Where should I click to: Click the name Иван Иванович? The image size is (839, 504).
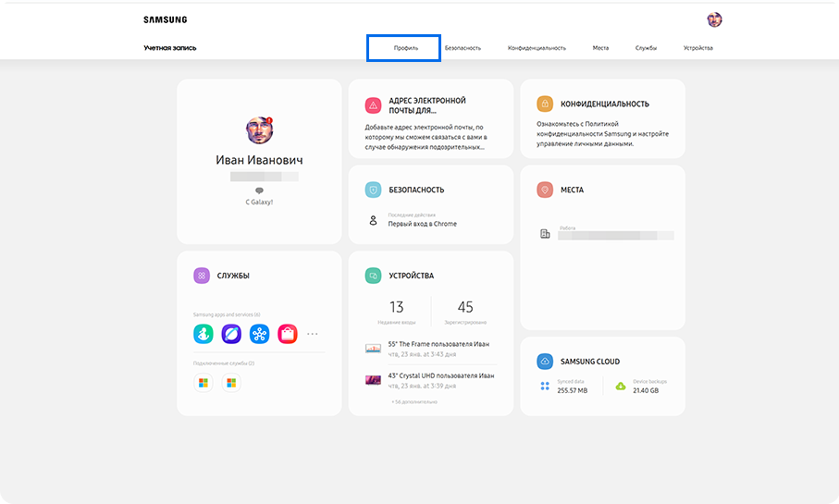(260, 160)
